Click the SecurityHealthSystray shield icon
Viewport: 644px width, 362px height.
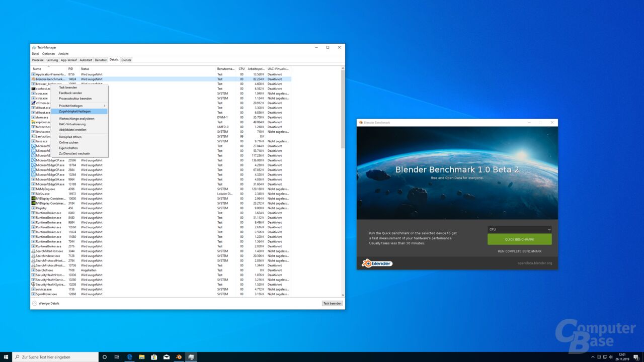(33, 285)
